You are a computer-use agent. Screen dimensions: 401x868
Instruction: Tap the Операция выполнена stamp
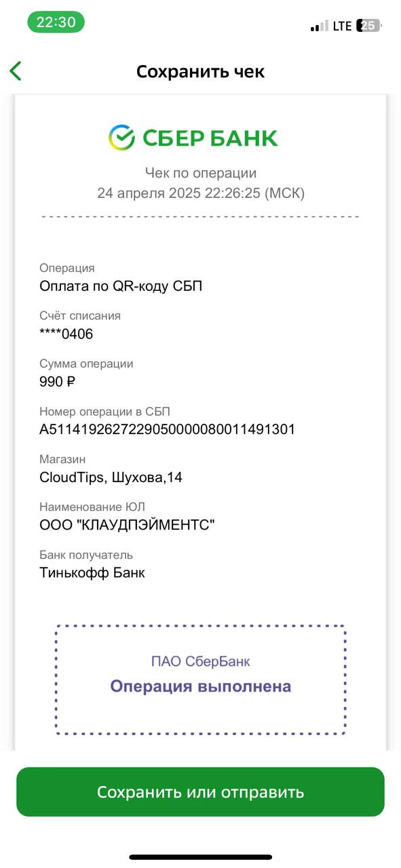tap(201, 686)
